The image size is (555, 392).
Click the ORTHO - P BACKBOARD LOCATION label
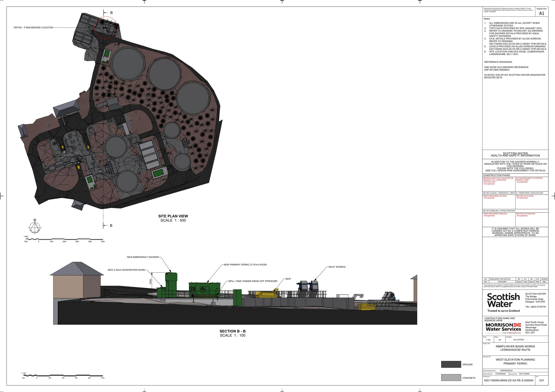coord(33,27)
